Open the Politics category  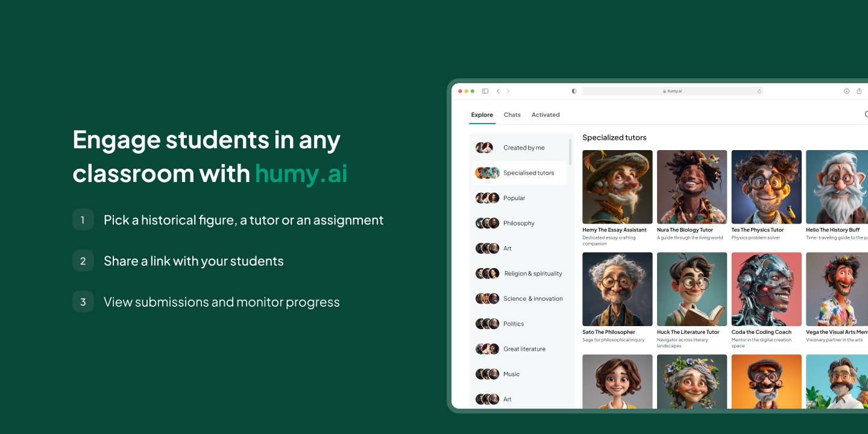click(x=520, y=324)
